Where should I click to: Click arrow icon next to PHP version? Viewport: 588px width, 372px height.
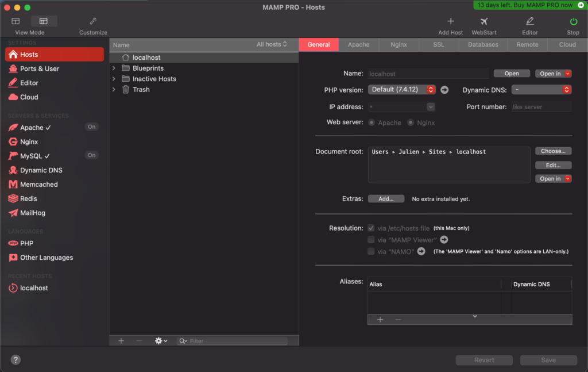[444, 90]
